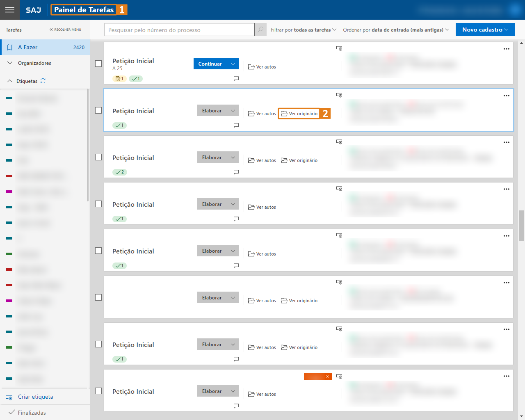The width and height of the screenshot is (525, 420).
Task: Refresh the Etiquetas list
Action: click(43, 81)
